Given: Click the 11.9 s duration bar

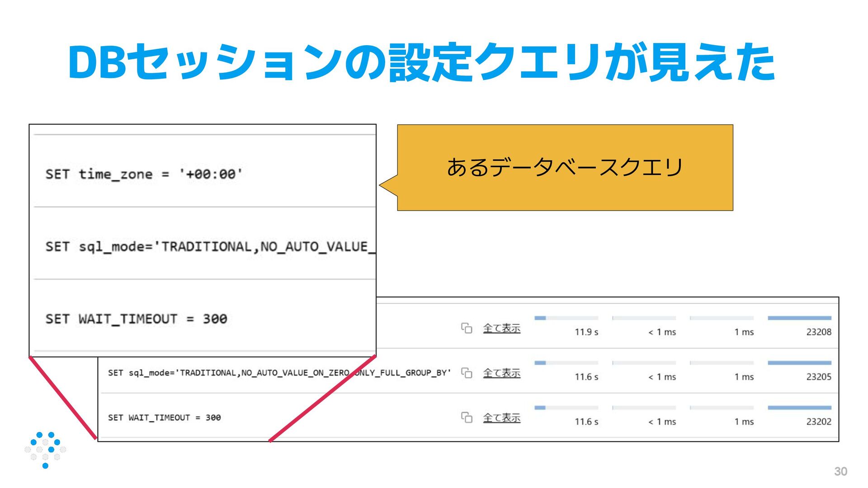Looking at the screenshot, I should coord(566,318).
